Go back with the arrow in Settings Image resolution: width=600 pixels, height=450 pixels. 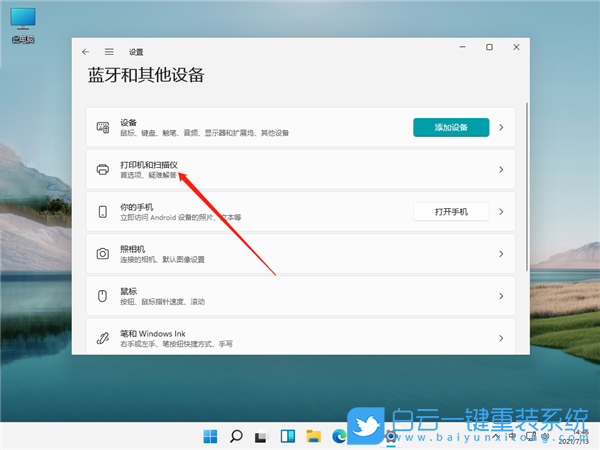pyautogui.click(x=85, y=52)
